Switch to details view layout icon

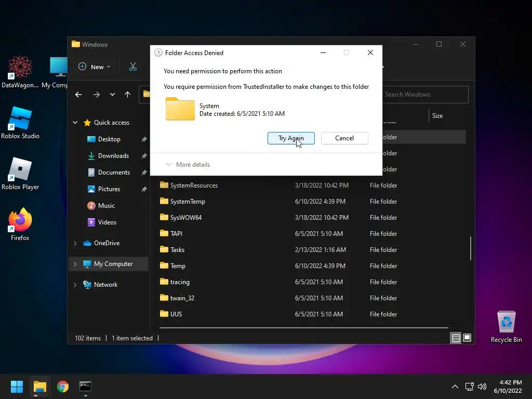(456, 338)
